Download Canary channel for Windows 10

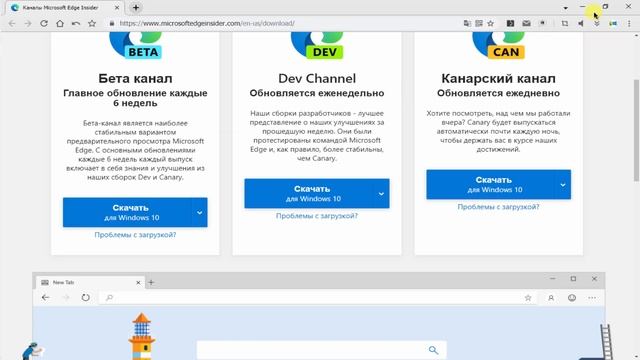(491, 184)
